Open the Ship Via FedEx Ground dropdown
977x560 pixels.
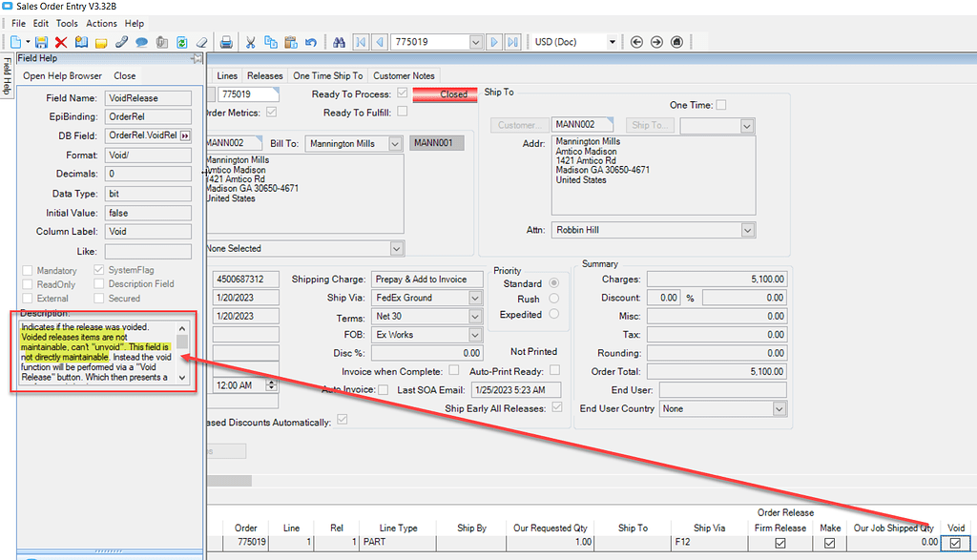[x=474, y=297]
